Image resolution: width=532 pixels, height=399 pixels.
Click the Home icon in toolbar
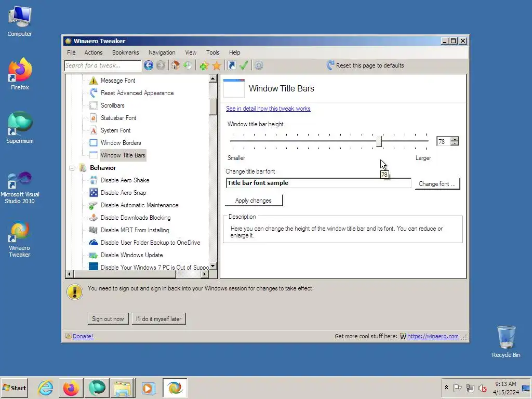(x=175, y=65)
